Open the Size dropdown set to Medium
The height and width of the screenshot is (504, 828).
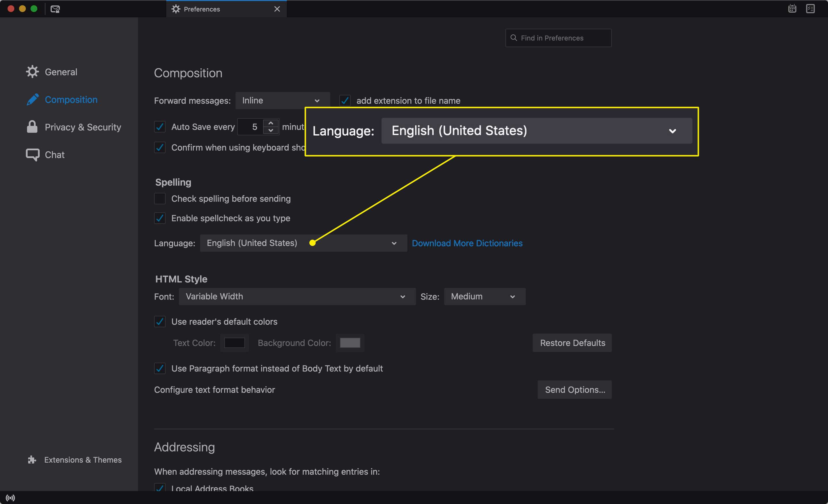[484, 296]
